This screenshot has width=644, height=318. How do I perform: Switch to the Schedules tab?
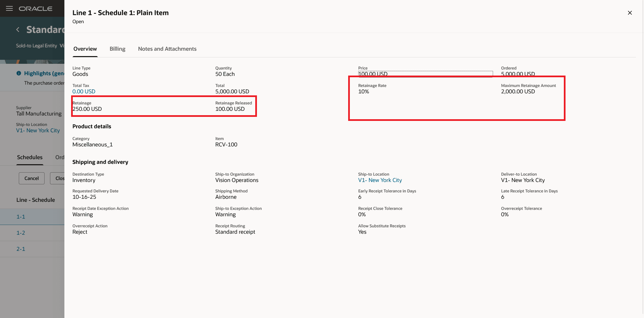(x=30, y=157)
